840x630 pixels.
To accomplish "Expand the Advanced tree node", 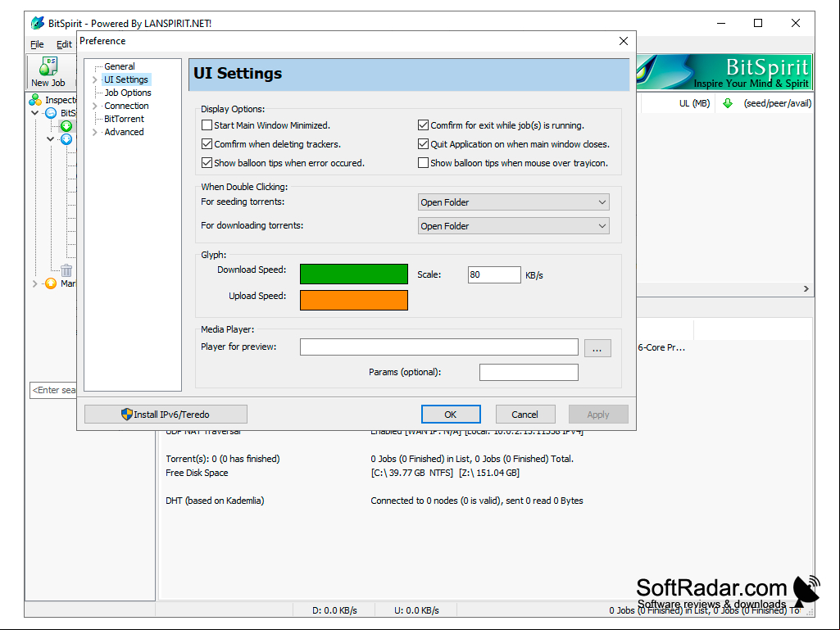I will pos(95,133).
